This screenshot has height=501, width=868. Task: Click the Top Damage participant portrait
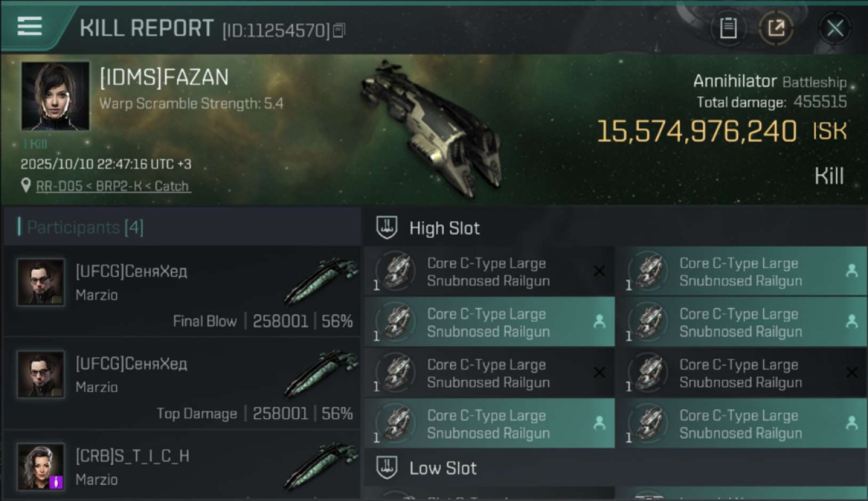click(41, 375)
